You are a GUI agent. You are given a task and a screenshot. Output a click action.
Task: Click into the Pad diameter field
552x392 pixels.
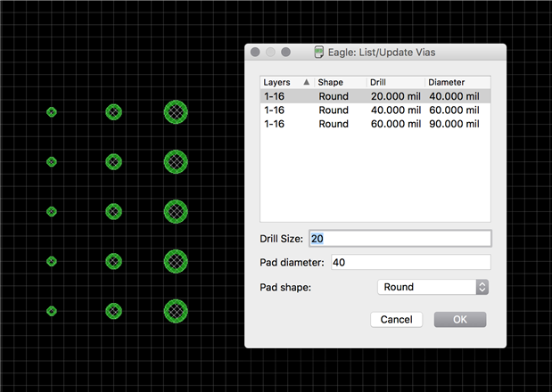pyautogui.click(x=410, y=262)
